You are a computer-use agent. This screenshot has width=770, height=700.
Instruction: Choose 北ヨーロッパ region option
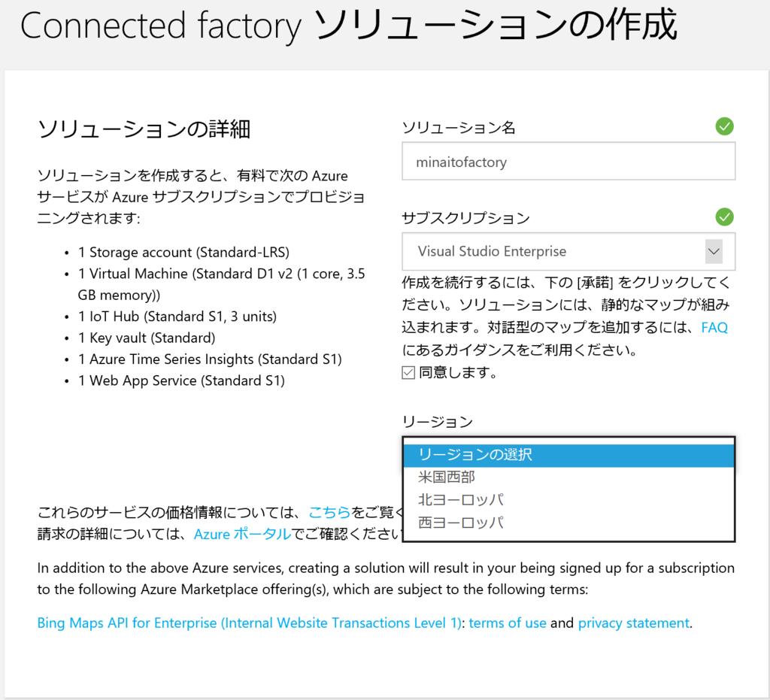[x=568, y=500]
